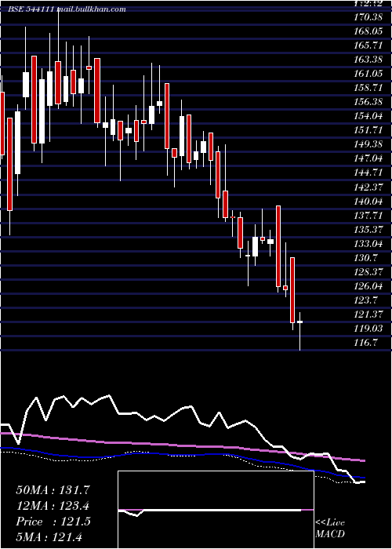Select the 128.37 price axis label
Viewport: 392px width, 549px height.
(x=368, y=272)
